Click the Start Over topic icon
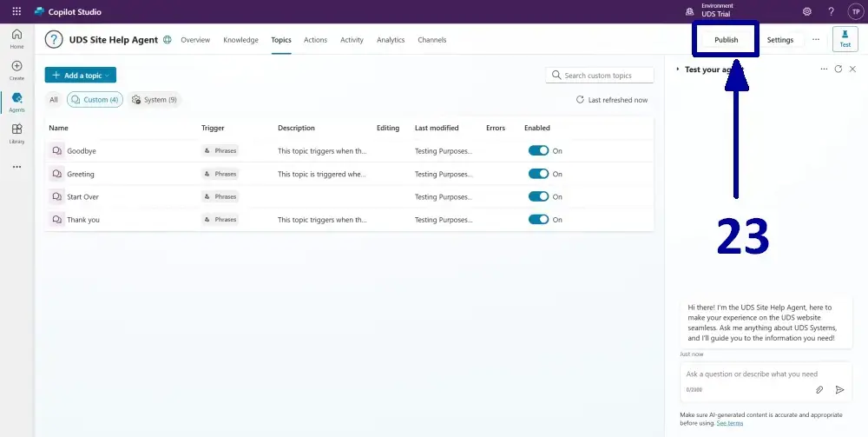 56,196
